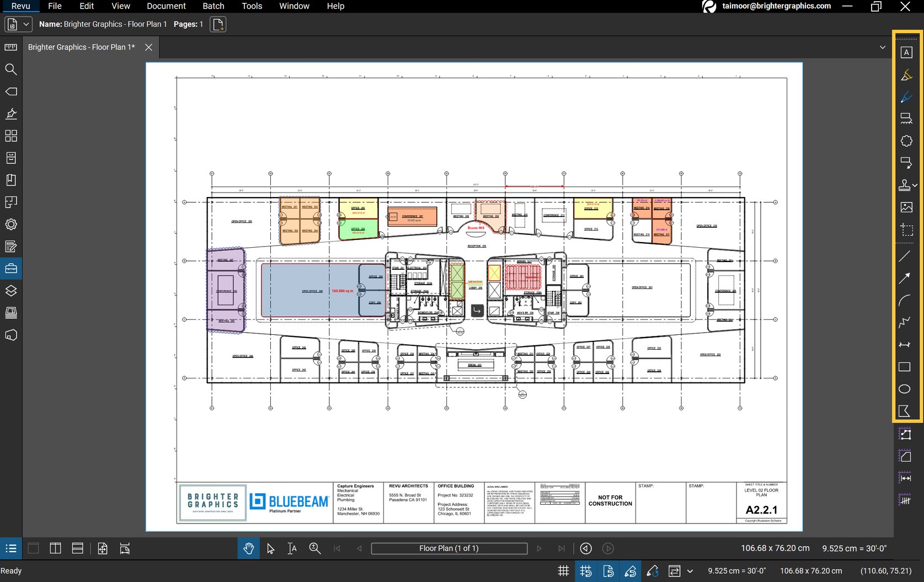This screenshot has width=924, height=582.
Task: Expand the scale options chevron in status bar
Action: click(x=689, y=570)
